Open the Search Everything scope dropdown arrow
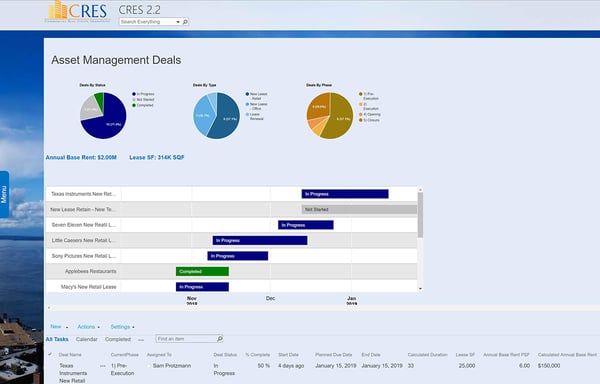Image resolution: width=600 pixels, height=384 pixels. click(178, 22)
